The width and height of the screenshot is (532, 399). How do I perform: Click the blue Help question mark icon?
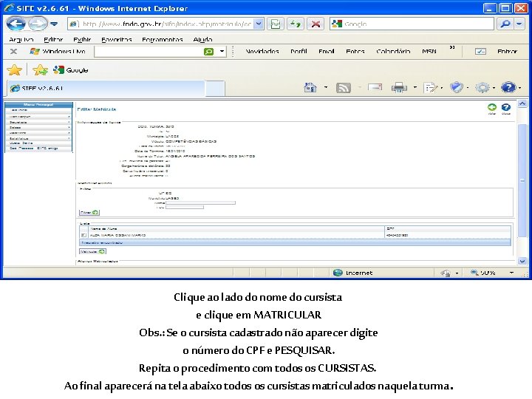pyautogui.click(x=508, y=88)
